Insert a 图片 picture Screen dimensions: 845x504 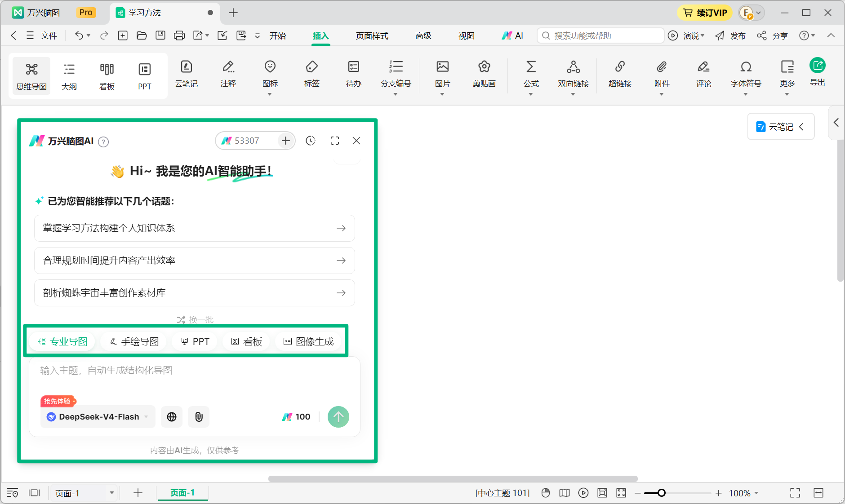click(x=442, y=77)
